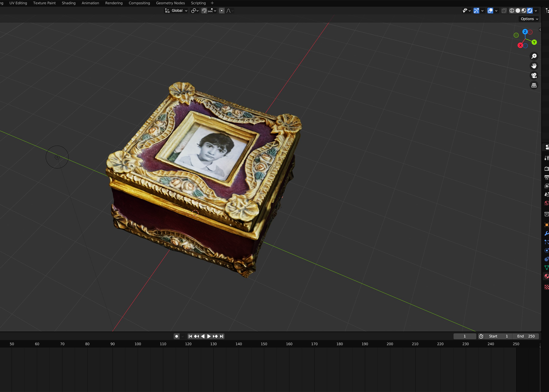Toggle camera view icon
Viewport: 549px width, 392px height.
click(x=534, y=76)
